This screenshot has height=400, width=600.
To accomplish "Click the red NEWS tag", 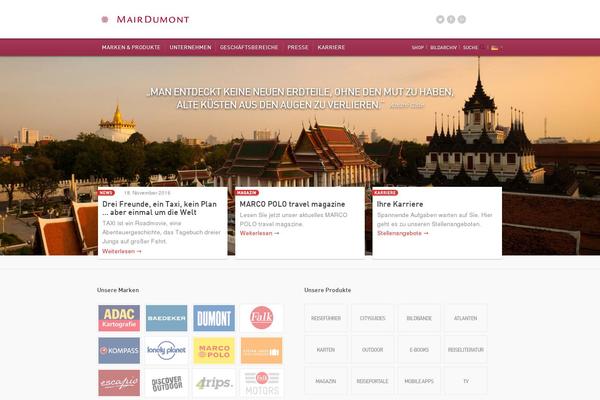I will [106, 193].
